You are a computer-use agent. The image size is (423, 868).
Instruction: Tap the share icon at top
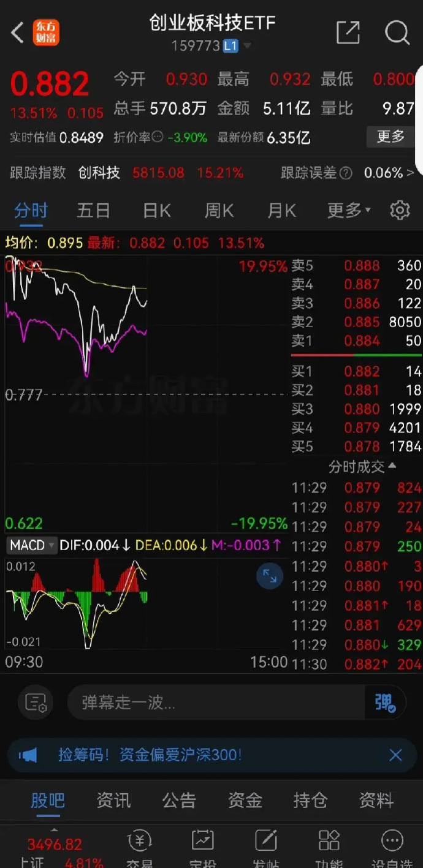pyautogui.click(x=348, y=32)
